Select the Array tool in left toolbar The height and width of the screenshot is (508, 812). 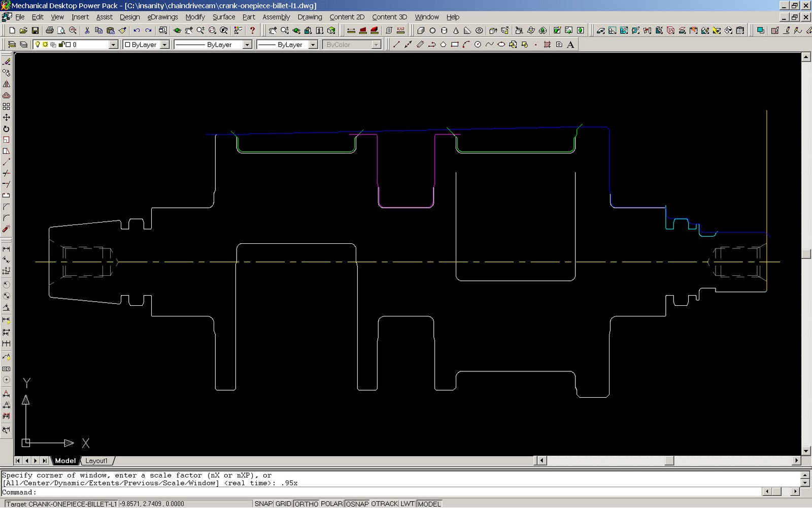[x=6, y=106]
